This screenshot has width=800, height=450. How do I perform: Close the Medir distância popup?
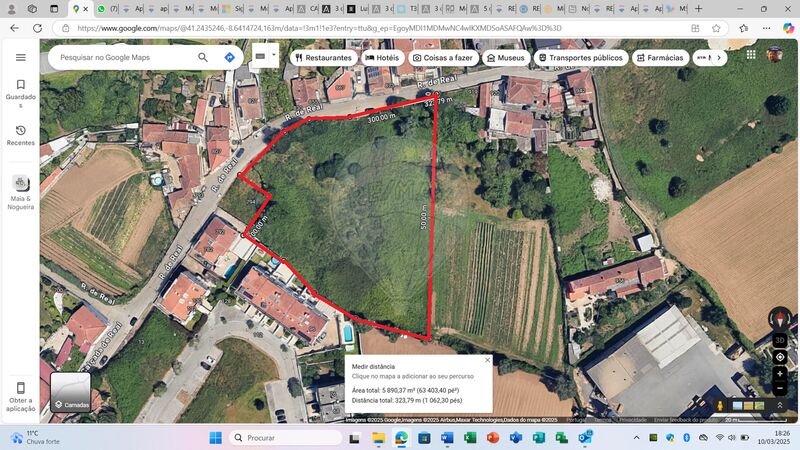pos(487,360)
